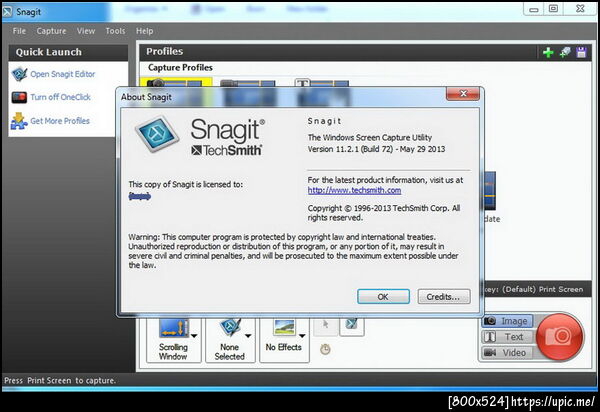600x412 pixels.
Task: Add a new profile with green plus icon
Action: click(548, 52)
